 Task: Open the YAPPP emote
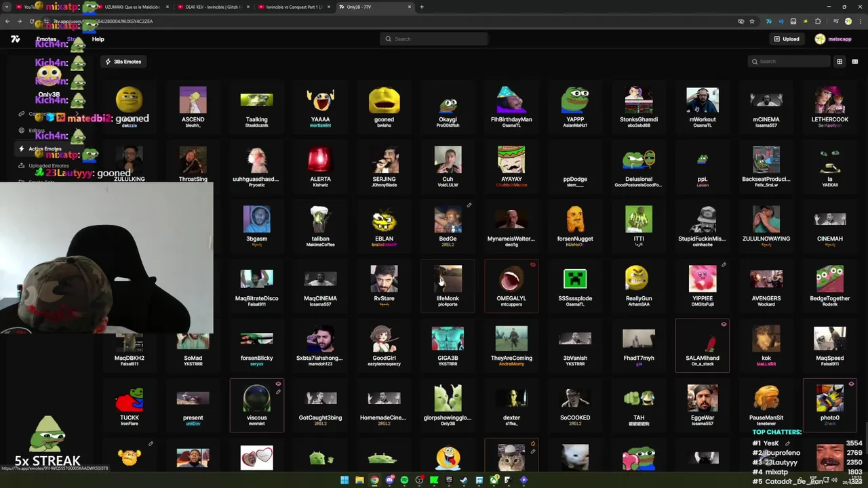point(575,107)
